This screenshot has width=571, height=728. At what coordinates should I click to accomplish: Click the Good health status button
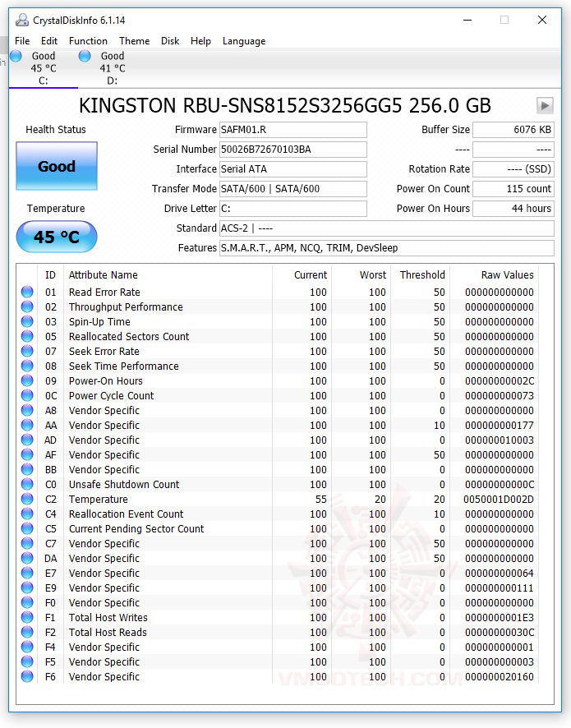[57, 166]
